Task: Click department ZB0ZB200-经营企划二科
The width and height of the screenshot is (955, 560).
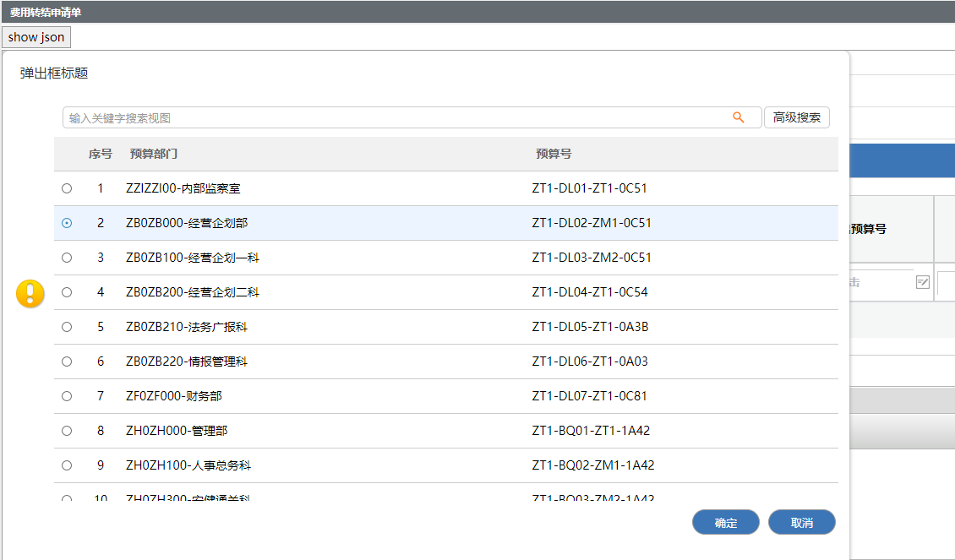Action: click(x=193, y=293)
